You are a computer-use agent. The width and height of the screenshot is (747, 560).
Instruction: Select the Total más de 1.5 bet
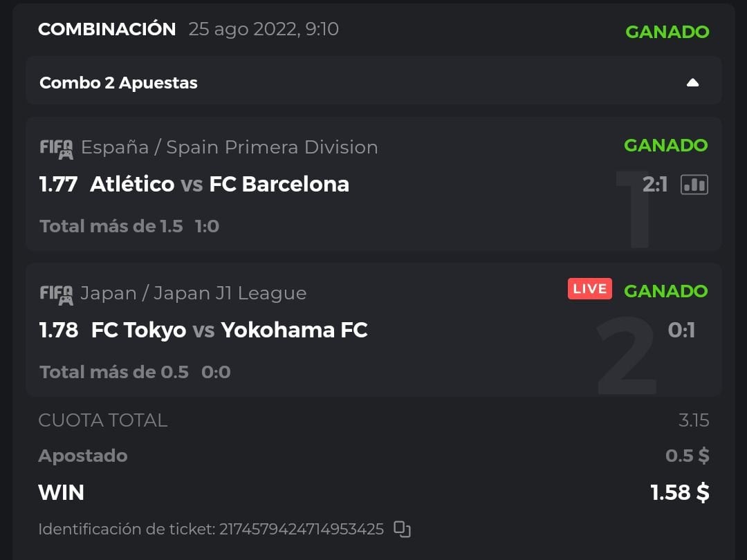point(111,226)
